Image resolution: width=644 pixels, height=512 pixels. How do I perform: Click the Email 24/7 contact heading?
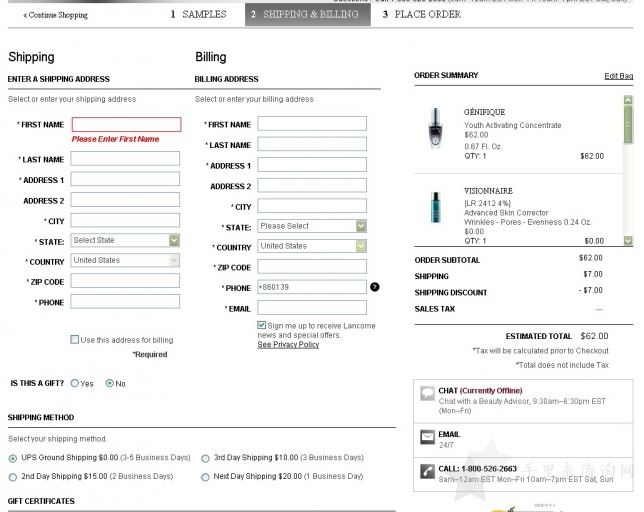coord(449,434)
